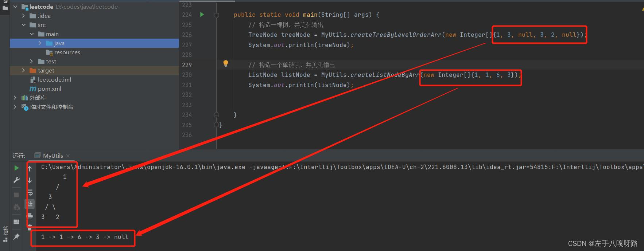The height and width of the screenshot is (251, 644).
Task: Open the Project tool window side icon
Action: click(x=5, y=8)
